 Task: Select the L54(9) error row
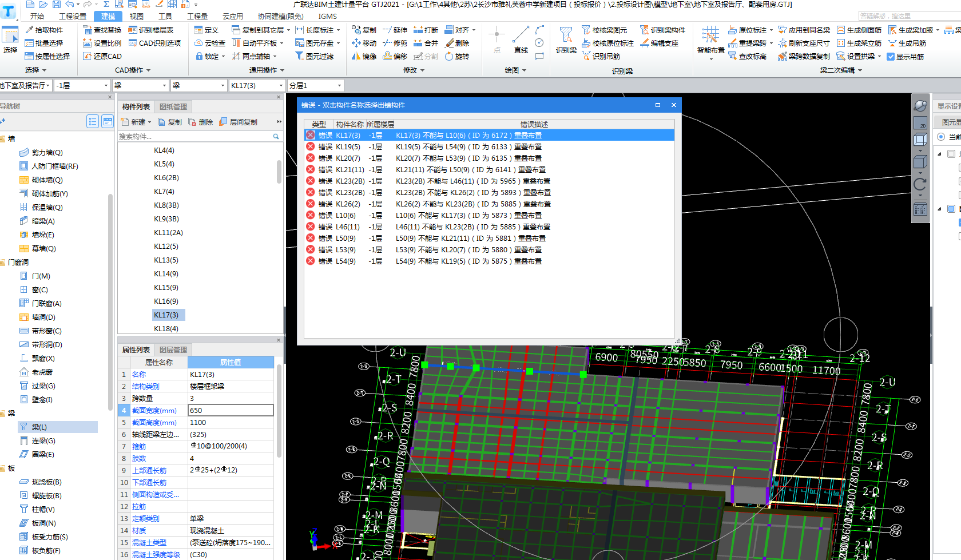tap(489, 261)
